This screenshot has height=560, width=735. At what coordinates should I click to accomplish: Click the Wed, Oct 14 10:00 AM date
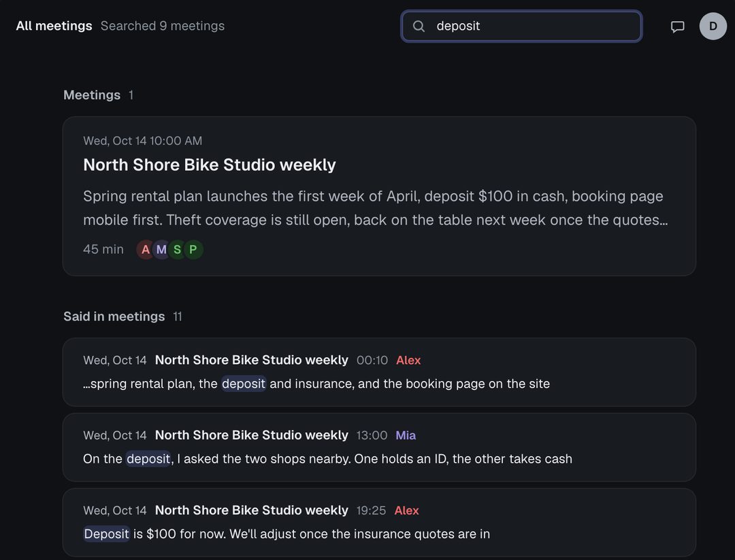click(x=142, y=141)
